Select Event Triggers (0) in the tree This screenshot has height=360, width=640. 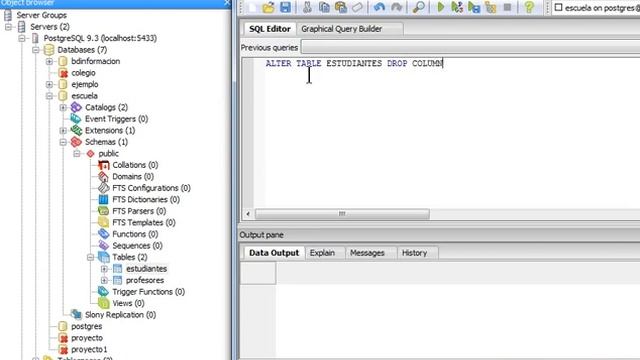point(116,119)
